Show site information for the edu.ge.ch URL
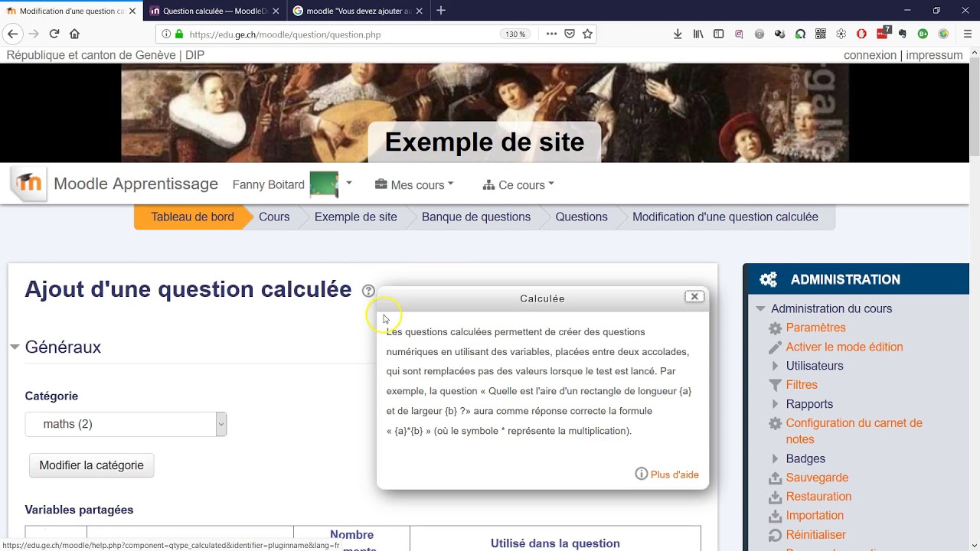 pos(166,34)
